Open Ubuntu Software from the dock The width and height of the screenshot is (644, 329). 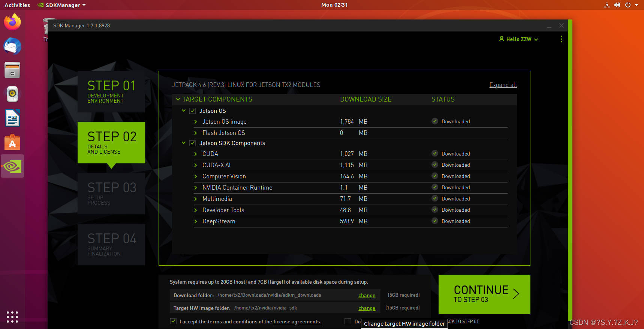[12, 142]
